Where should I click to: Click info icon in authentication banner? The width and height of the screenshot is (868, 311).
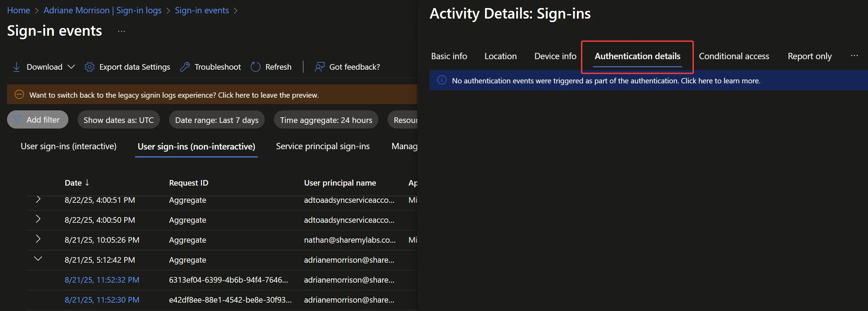pyautogui.click(x=442, y=80)
